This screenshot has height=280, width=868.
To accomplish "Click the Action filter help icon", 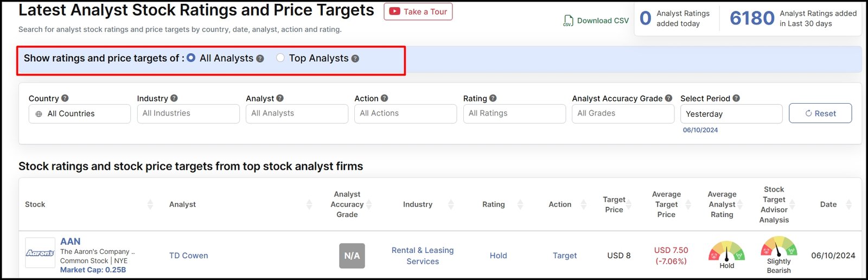I will [384, 98].
